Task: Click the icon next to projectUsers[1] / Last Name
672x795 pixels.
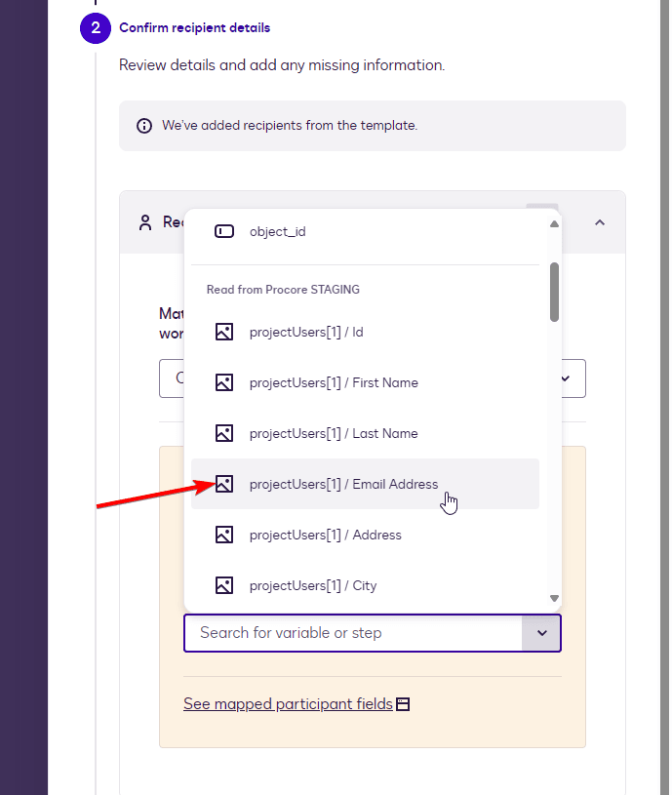Action: [224, 433]
